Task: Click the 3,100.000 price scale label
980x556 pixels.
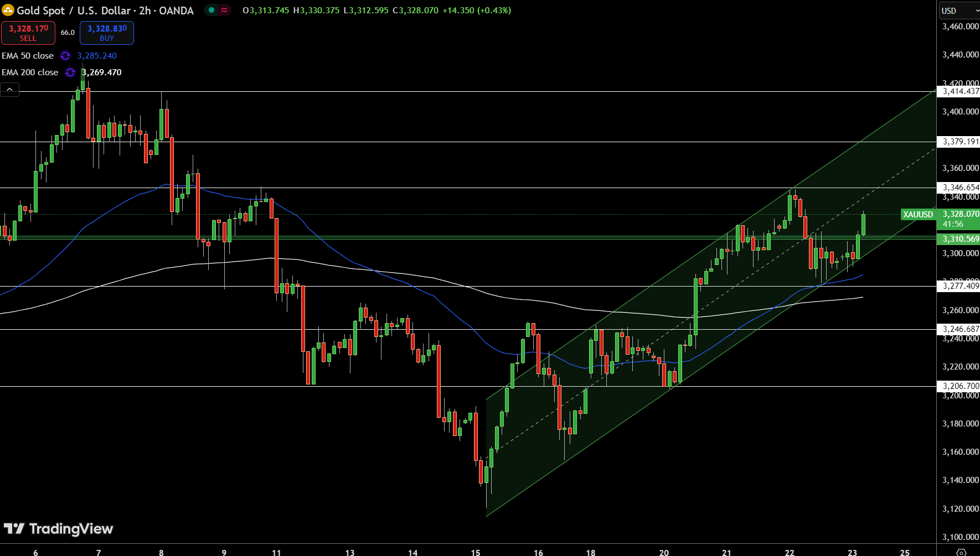Action: click(x=960, y=537)
